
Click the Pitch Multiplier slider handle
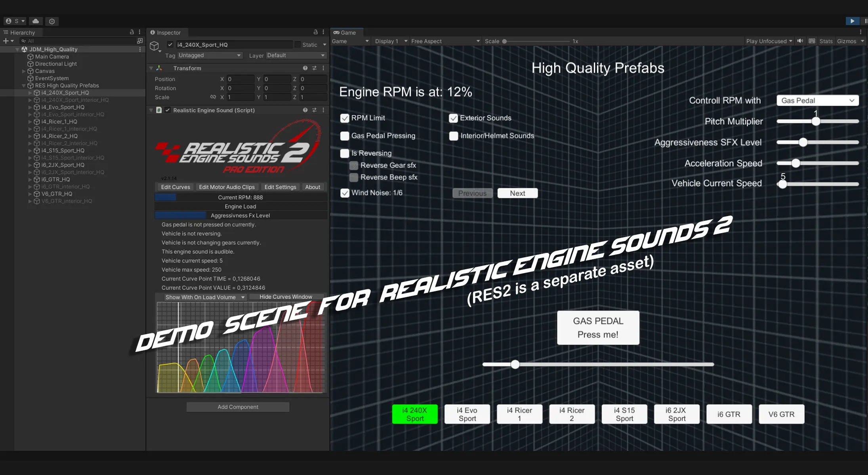pyautogui.click(x=816, y=122)
